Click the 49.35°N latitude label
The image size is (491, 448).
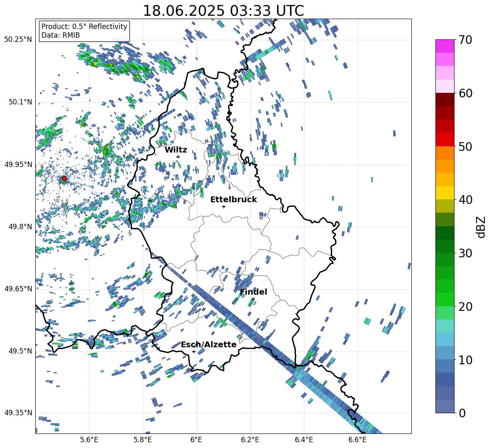coord(18,413)
